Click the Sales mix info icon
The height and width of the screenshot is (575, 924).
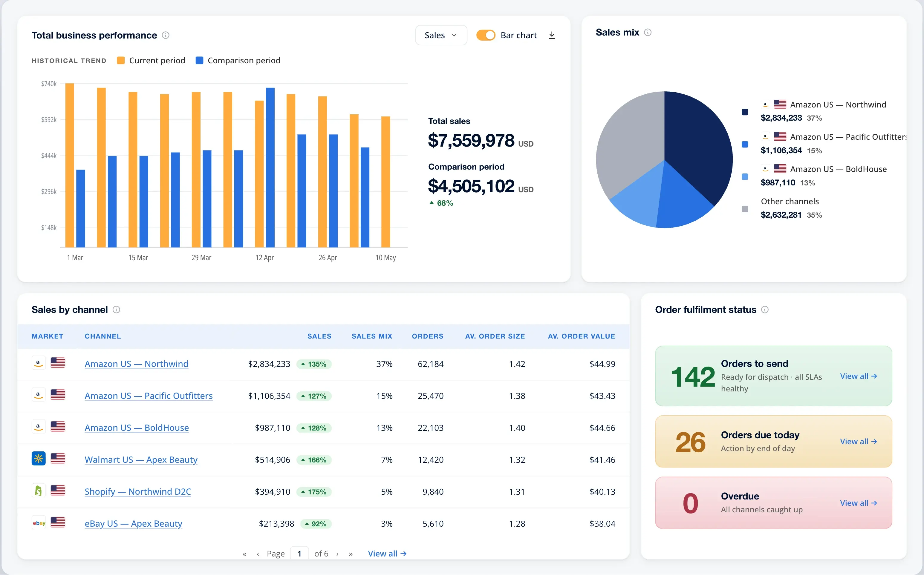click(x=648, y=32)
